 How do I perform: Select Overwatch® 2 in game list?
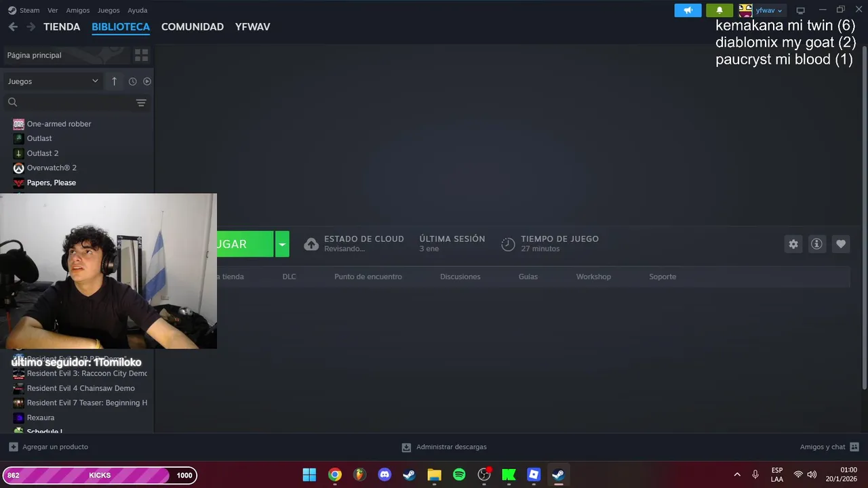pos(52,167)
